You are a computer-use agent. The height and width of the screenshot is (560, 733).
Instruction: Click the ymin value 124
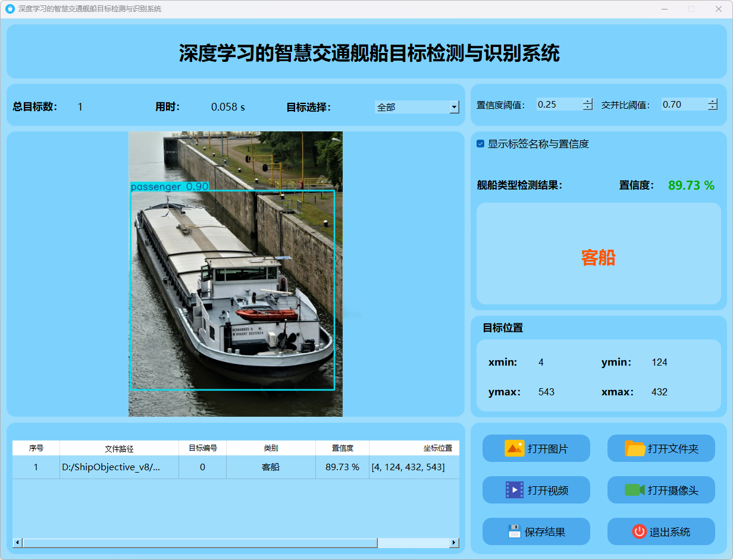click(x=659, y=362)
